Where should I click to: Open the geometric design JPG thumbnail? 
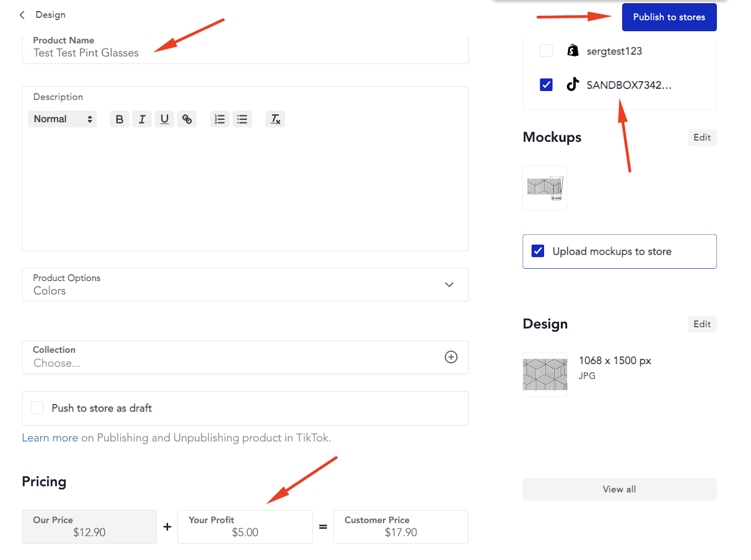tap(545, 374)
